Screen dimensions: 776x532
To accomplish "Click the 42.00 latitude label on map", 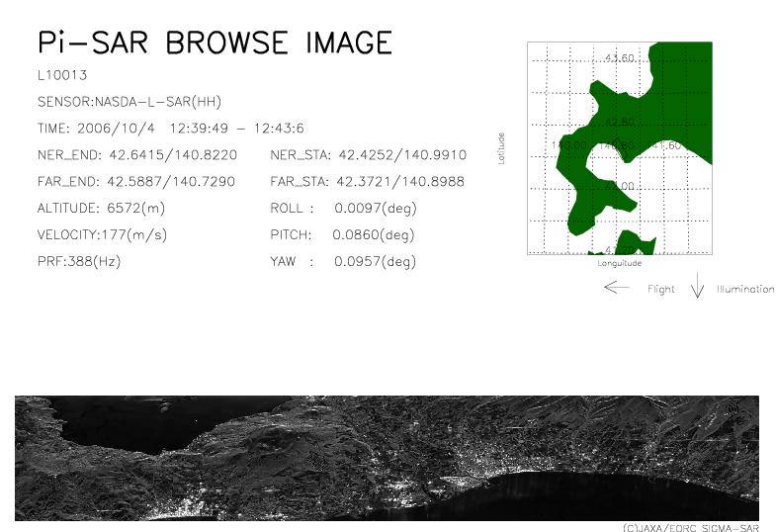I will point(620,187).
